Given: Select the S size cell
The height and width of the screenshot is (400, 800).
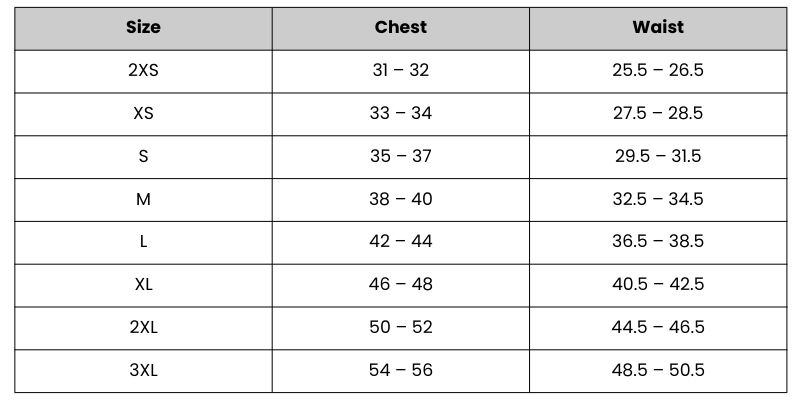Looking at the screenshot, I should click(143, 157).
